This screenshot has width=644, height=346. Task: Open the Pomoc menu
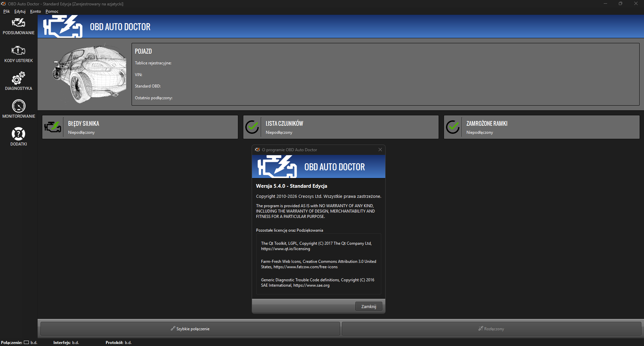52,11
